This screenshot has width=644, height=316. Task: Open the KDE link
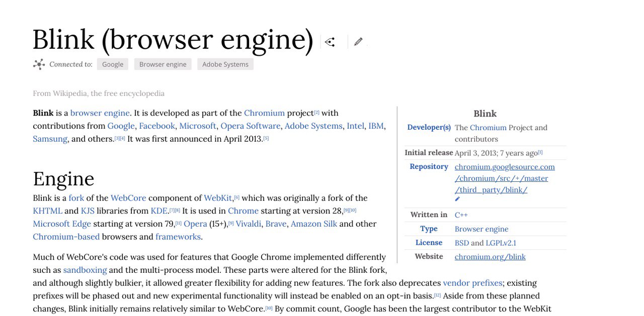(x=159, y=211)
